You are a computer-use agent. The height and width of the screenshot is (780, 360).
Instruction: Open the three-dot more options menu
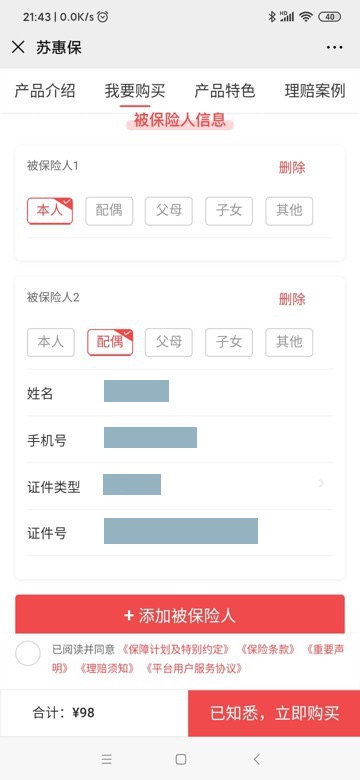(x=335, y=47)
